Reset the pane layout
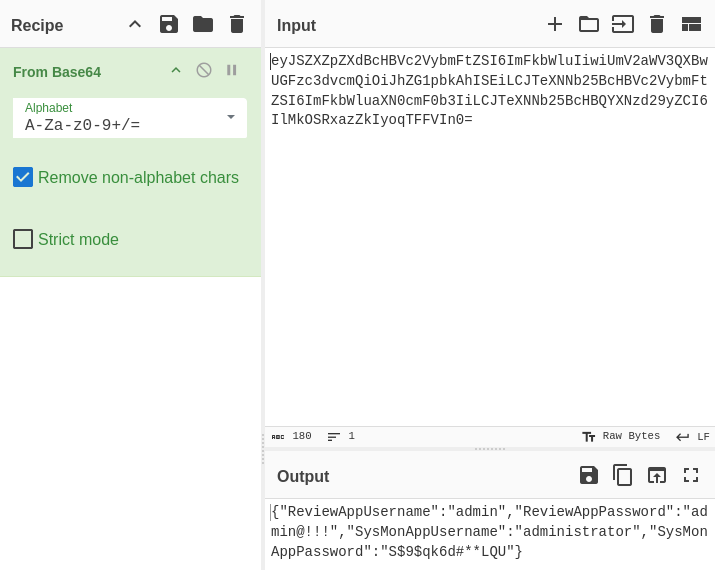This screenshot has height=570, width=715. [691, 24]
